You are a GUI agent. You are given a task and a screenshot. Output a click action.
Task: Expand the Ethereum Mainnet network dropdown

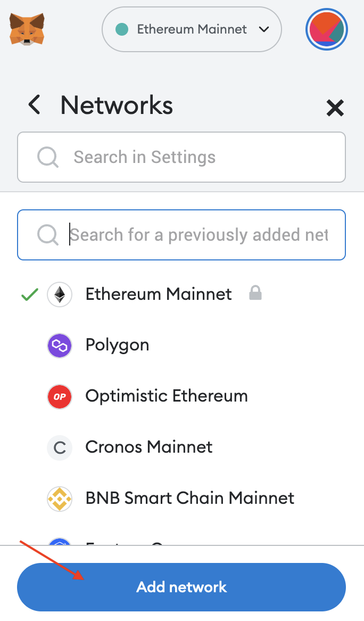[192, 29]
